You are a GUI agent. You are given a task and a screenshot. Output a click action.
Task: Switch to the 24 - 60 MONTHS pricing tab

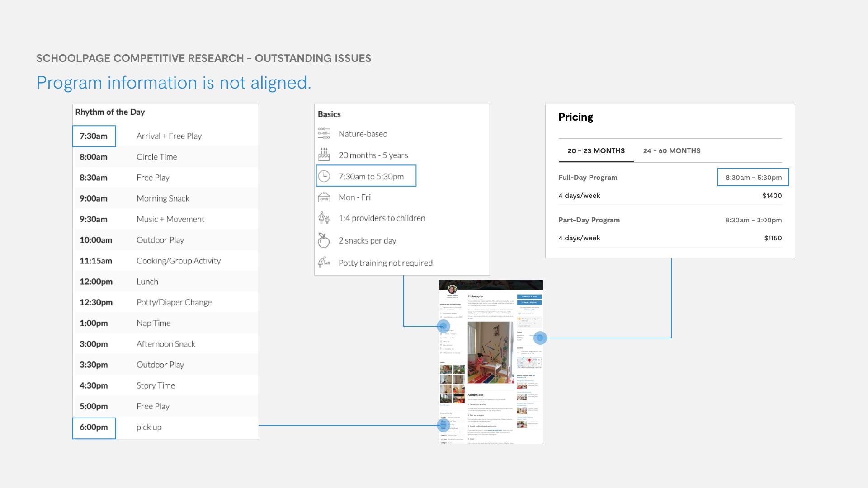[x=672, y=151]
